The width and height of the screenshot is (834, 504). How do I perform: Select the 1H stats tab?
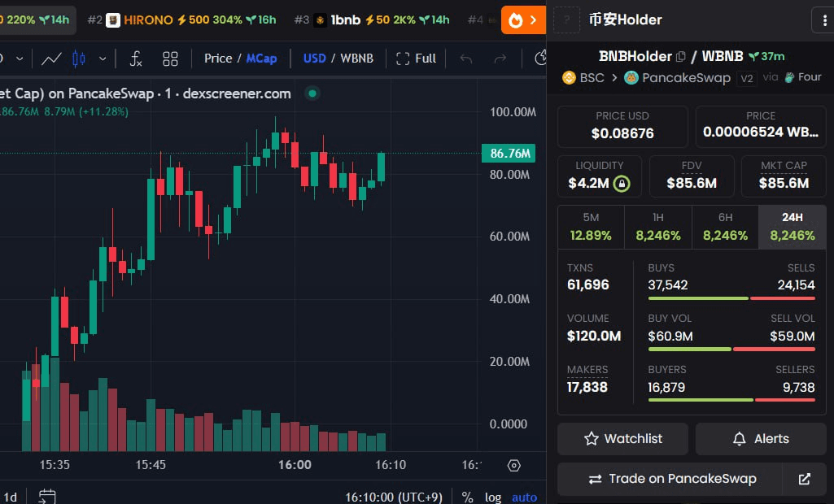[657, 227]
